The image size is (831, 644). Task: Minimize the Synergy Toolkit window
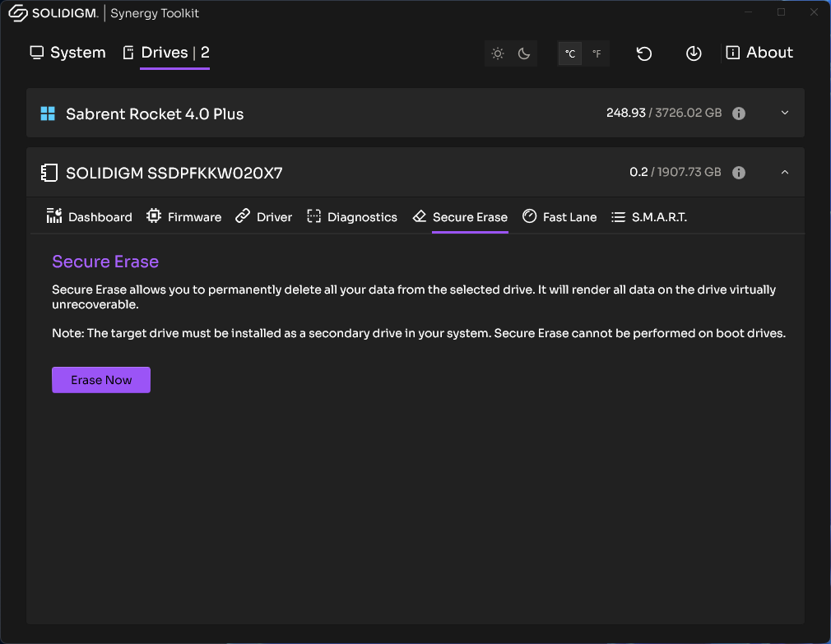point(749,12)
